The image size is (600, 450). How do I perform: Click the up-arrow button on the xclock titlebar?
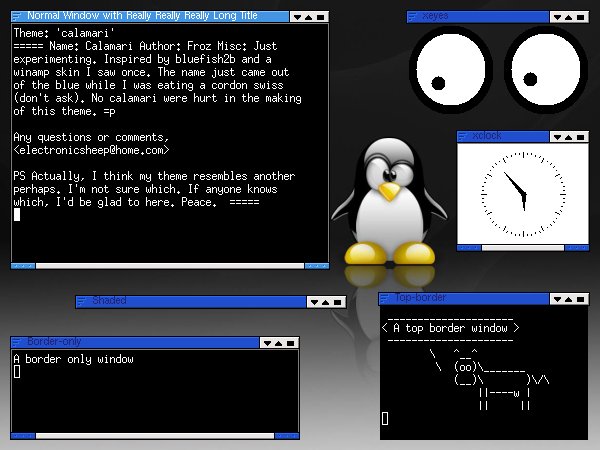(x=569, y=137)
